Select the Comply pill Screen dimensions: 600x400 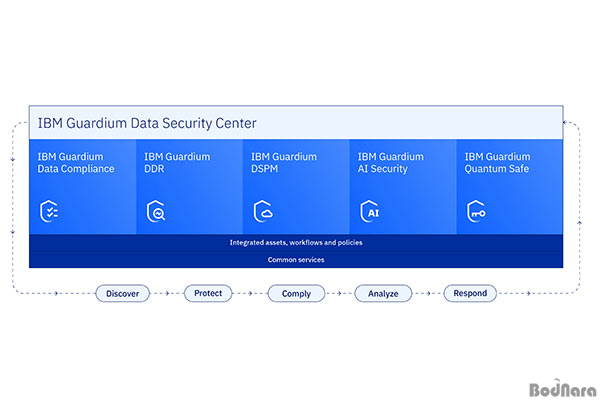click(x=296, y=294)
